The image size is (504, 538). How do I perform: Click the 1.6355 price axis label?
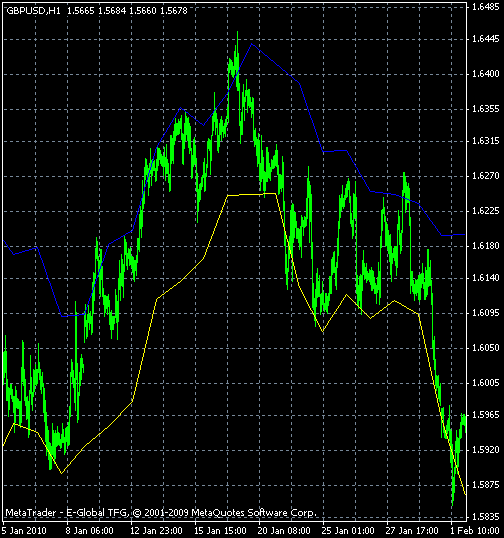pos(485,109)
